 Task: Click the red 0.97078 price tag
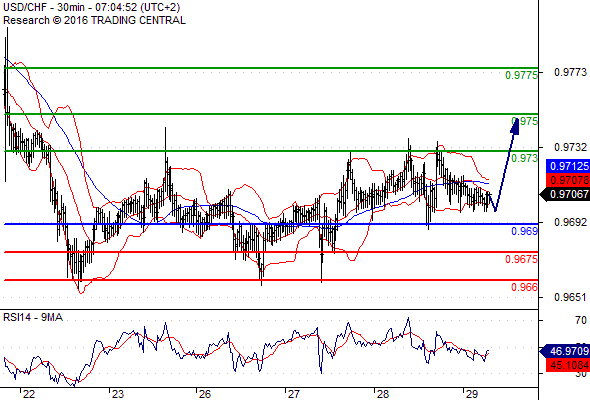(x=568, y=180)
